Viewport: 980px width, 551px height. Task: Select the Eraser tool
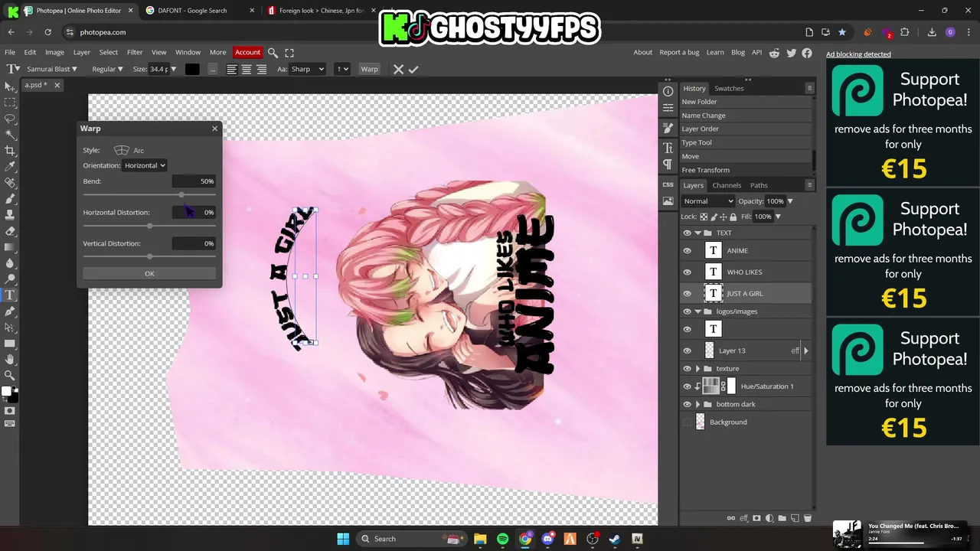coord(9,231)
